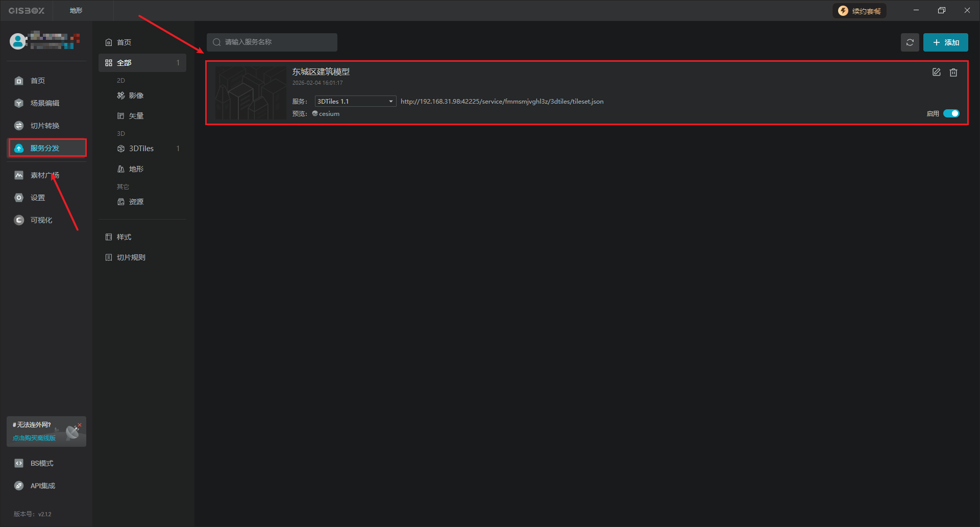Select the 影像 category under 2D

(x=136, y=95)
